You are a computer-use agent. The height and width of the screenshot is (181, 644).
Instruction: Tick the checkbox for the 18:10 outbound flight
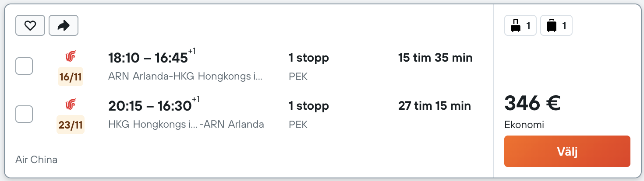click(x=24, y=66)
